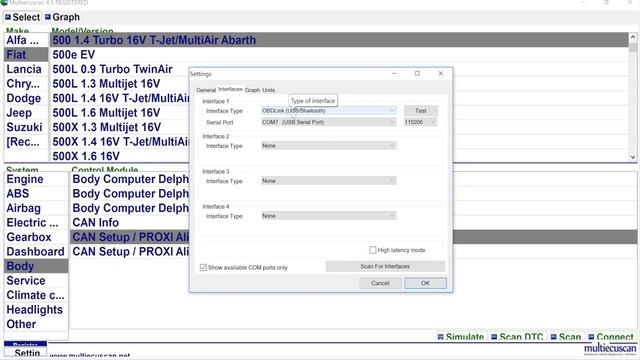Select Service system

coord(36,280)
